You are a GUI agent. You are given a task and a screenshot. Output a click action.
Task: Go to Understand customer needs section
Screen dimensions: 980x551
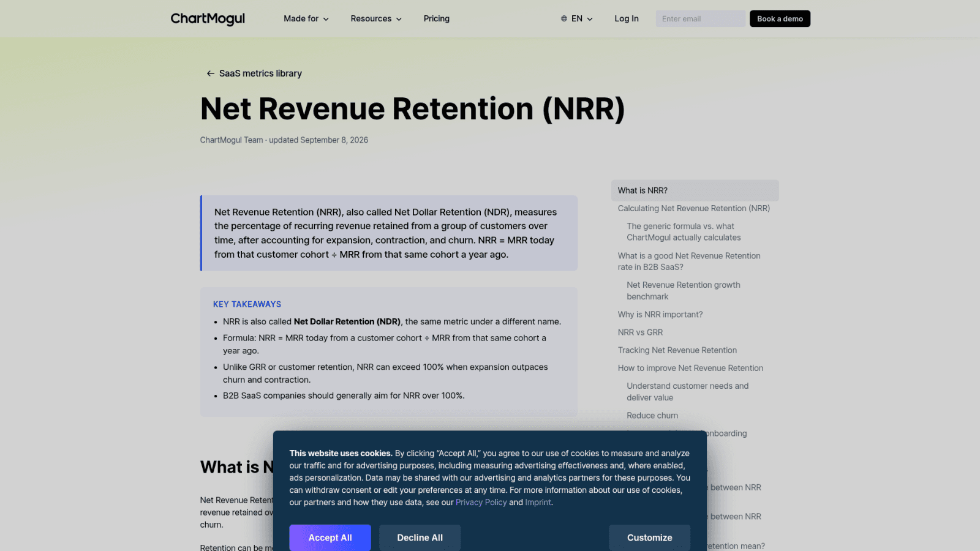click(687, 392)
